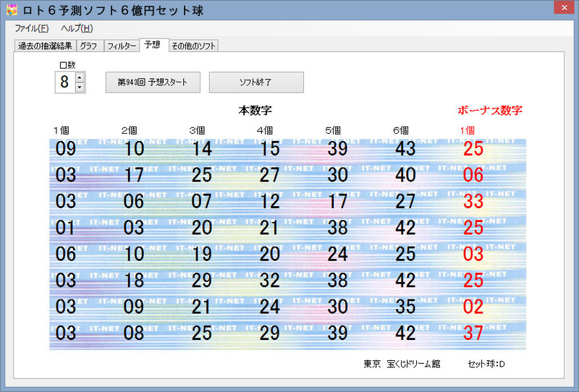Click ソフト終了 button to exit
This screenshot has width=579, height=392.
(x=256, y=82)
